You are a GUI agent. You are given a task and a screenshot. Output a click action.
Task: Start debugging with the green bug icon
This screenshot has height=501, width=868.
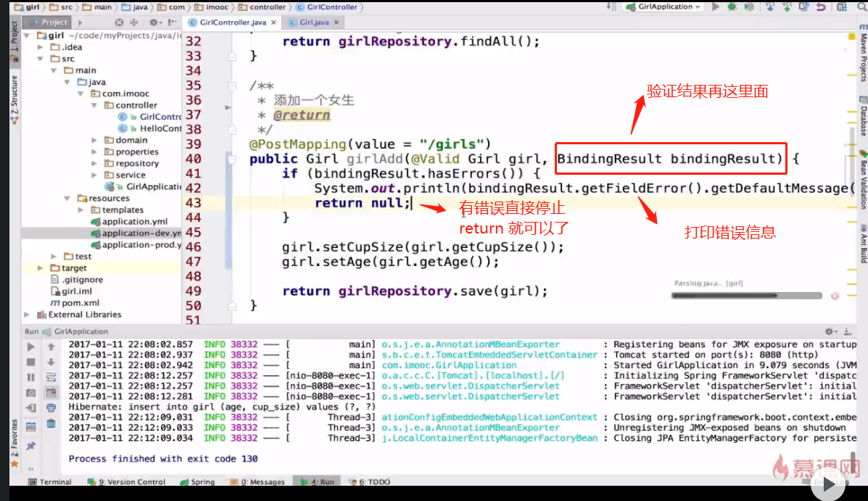click(x=732, y=7)
